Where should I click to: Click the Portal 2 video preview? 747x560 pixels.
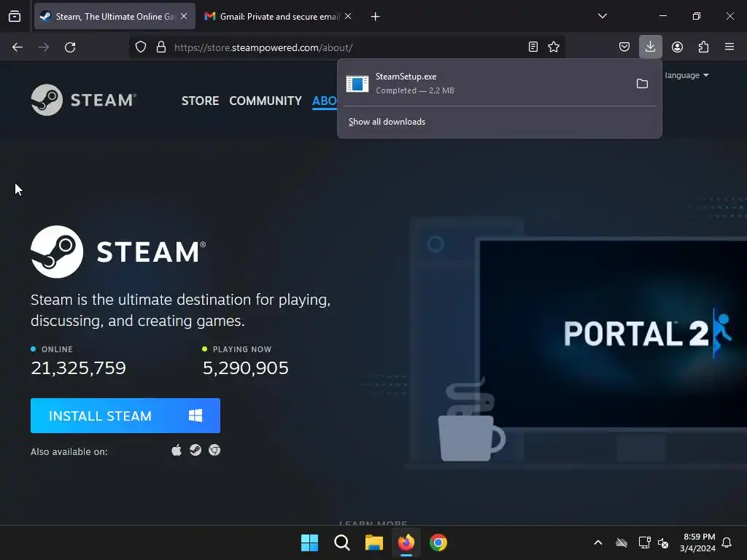(x=613, y=333)
